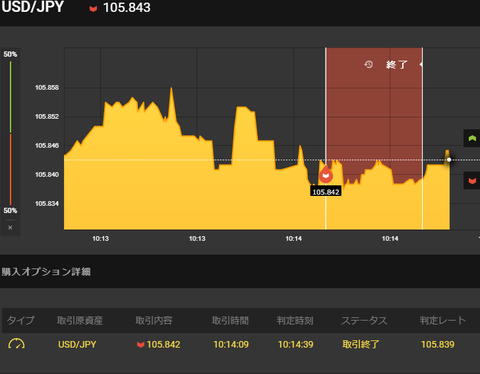Click the red down-arrow (Low) button

point(472,181)
